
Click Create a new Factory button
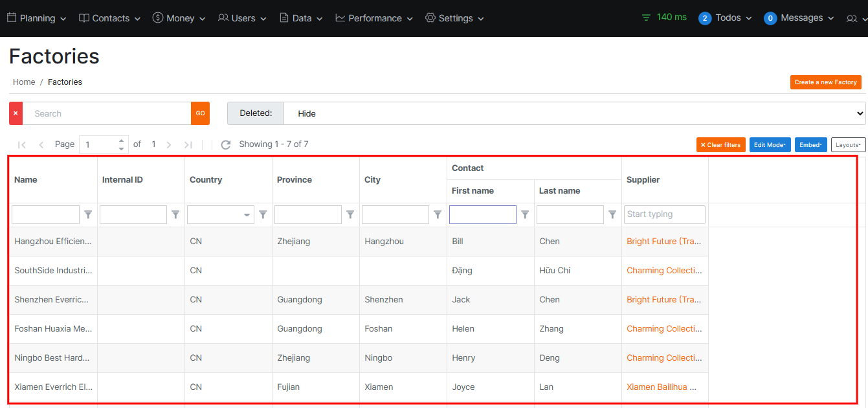point(825,82)
